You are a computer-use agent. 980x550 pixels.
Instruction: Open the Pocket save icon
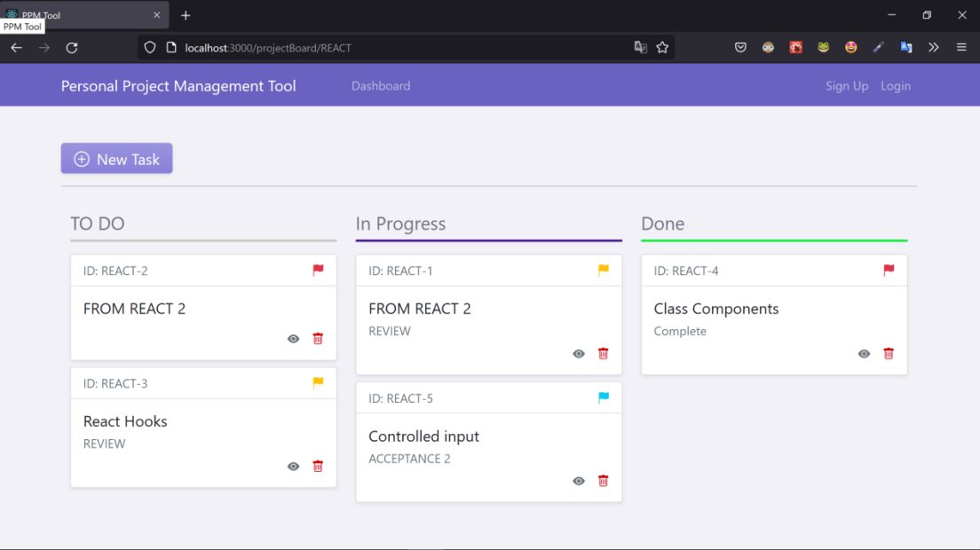(x=740, y=47)
